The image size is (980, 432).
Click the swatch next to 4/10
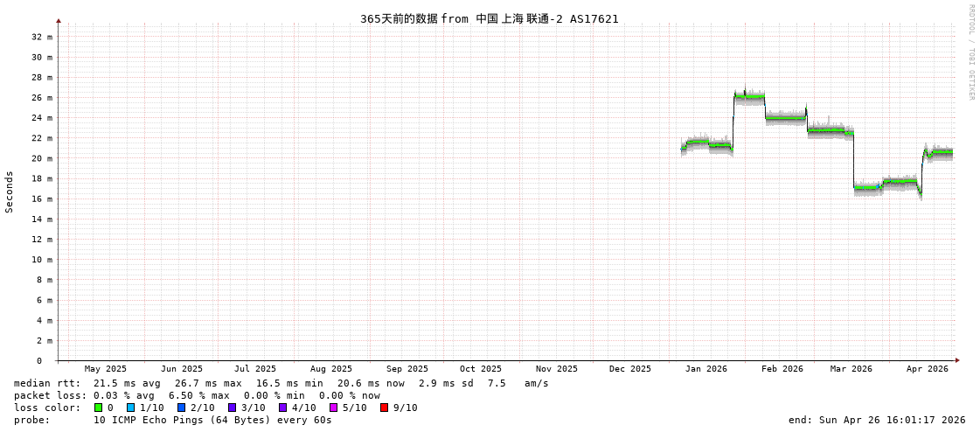click(x=282, y=408)
